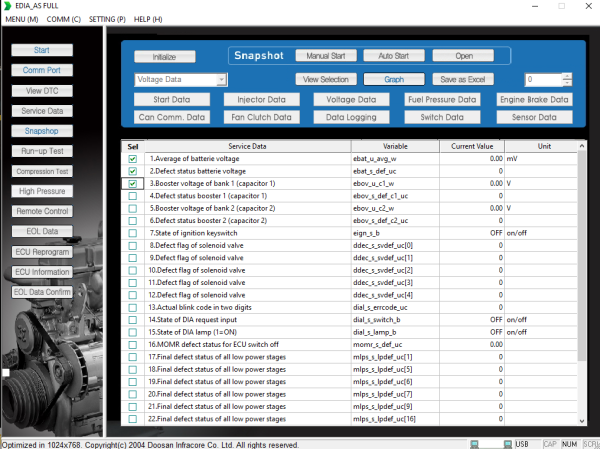Select Fuel Pressure Data category
Viewport: 600px width, 449px height.
click(x=442, y=100)
